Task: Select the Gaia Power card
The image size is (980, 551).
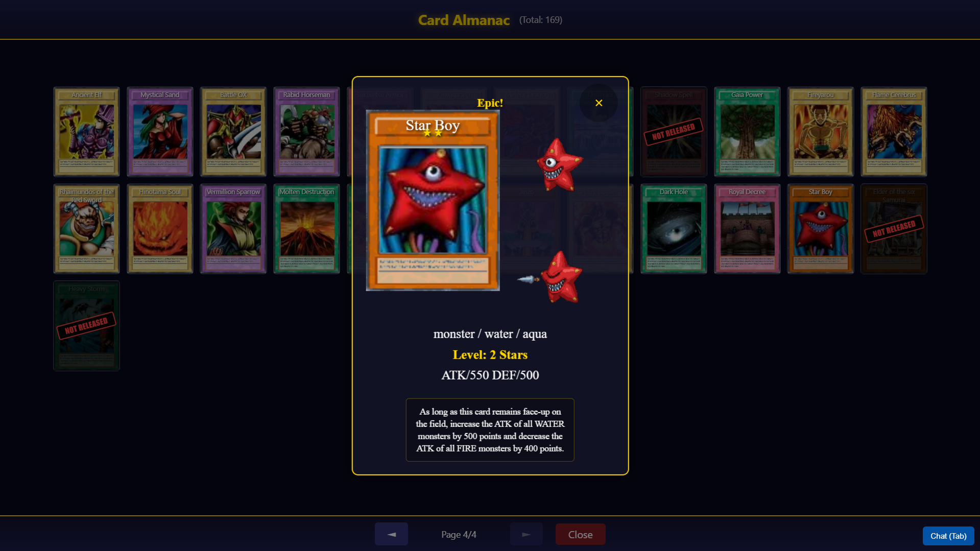Action: [x=747, y=132]
